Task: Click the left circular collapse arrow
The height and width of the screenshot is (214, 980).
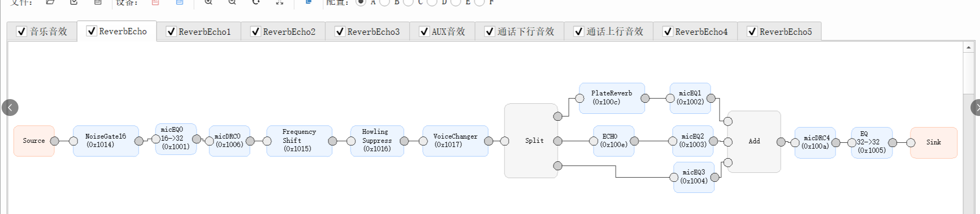Action: tap(10, 108)
